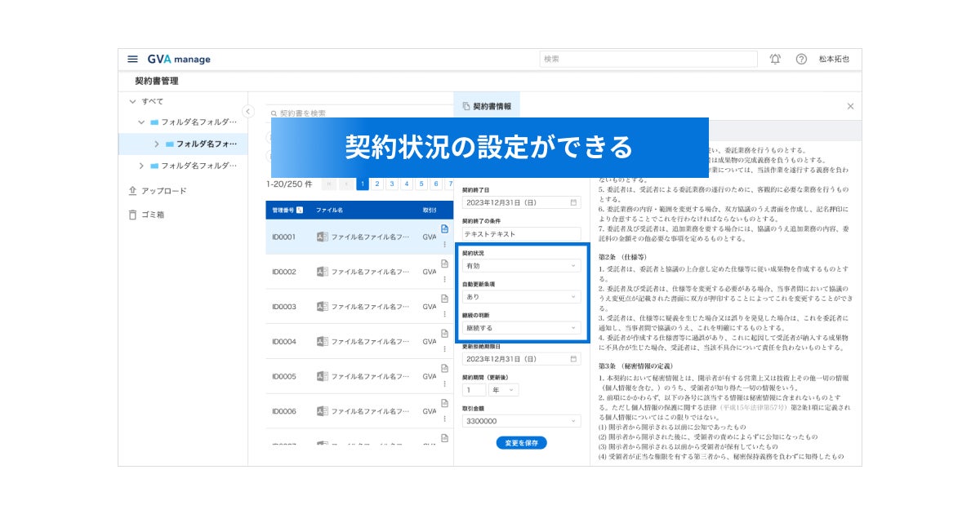The image size is (980, 514).
Task: Click the document icon in row ID0003
Action: tap(444, 299)
